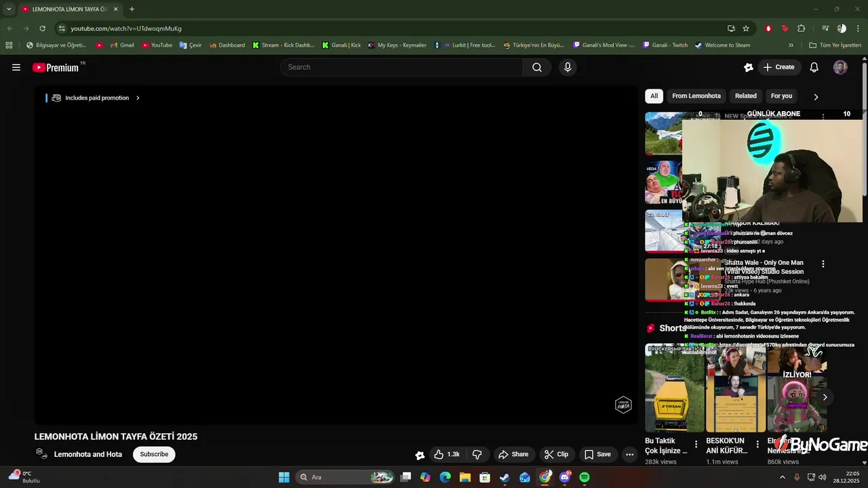The image size is (868, 488).
Task: Click the Ask sparkle button near Create
Action: 749,67
